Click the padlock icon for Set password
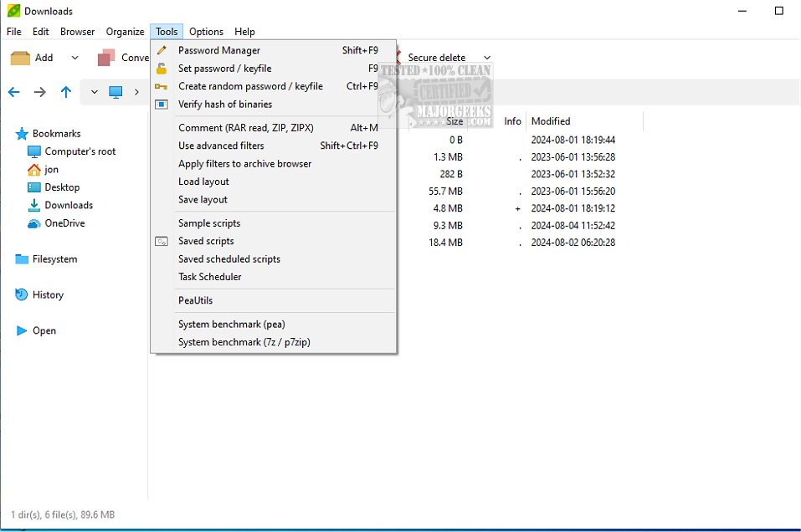Screen dimensions: 801x532 [x=162, y=68]
